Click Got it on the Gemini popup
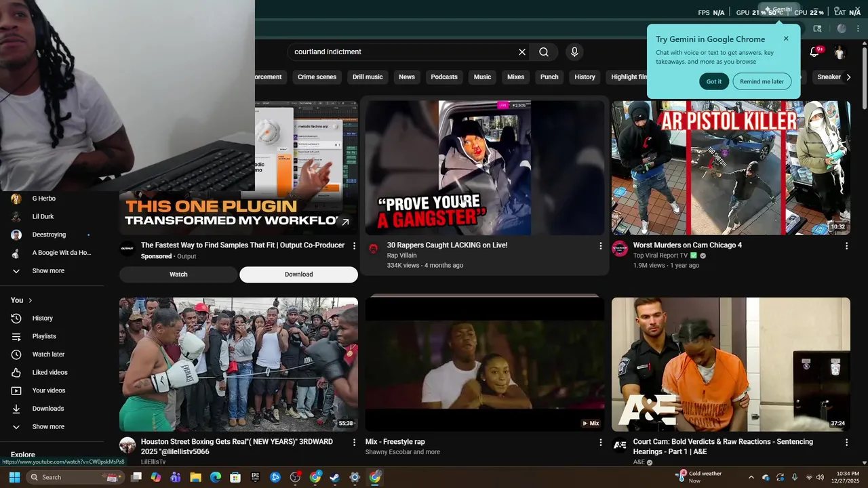The width and height of the screenshot is (868, 488). click(x=714, y=81)
